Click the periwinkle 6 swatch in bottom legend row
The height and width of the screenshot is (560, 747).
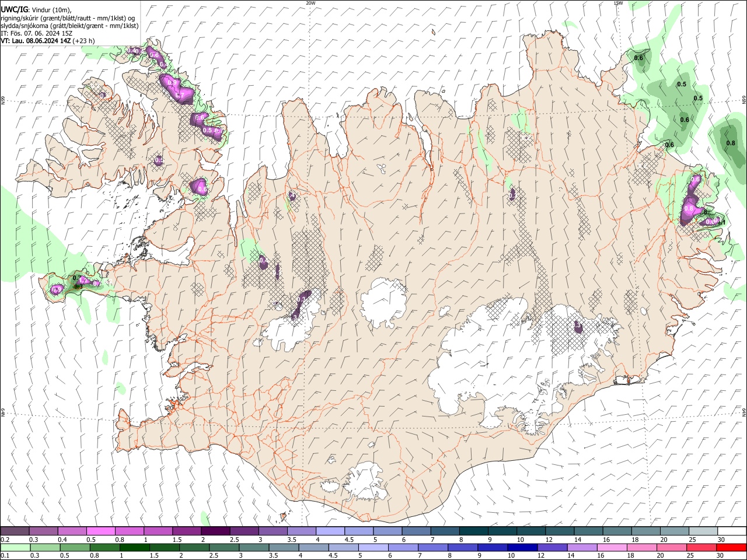pos(403,547)
